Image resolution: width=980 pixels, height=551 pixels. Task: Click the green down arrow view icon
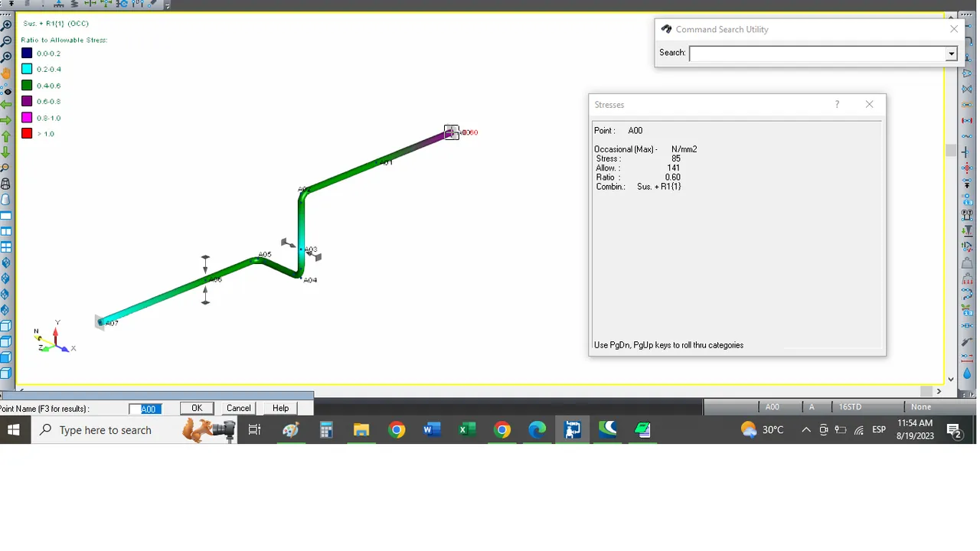pos(6,152)
